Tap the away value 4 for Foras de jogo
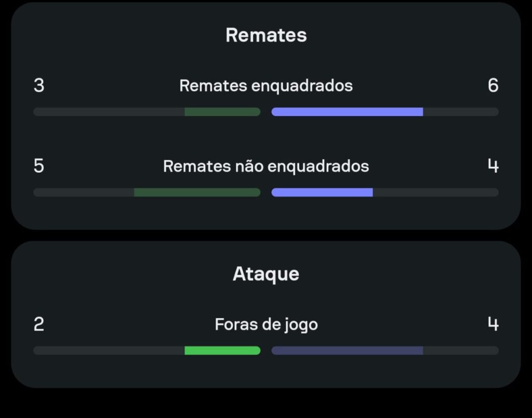 point(493,324)
